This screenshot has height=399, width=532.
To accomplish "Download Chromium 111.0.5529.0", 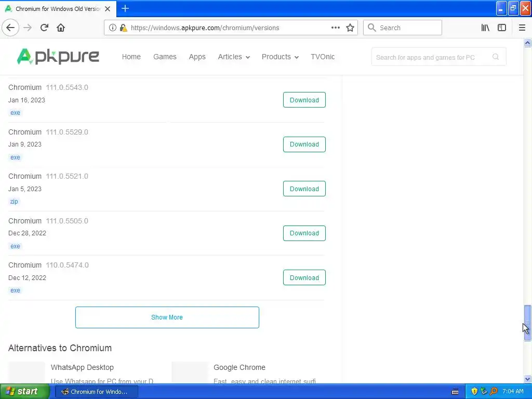I will tap(304, 144).
